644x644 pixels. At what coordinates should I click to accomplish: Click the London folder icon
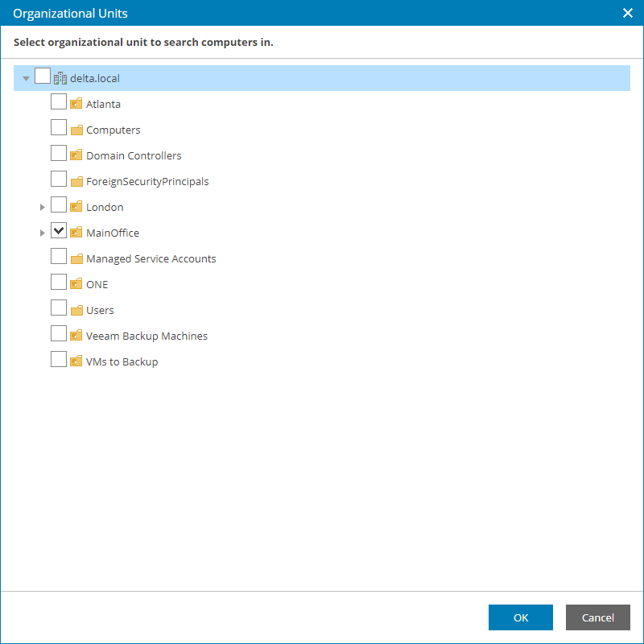pos(76,206)
